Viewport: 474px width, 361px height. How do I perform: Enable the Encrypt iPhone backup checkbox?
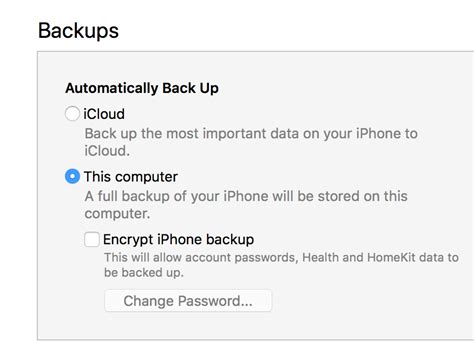click(x=92, y=239)
